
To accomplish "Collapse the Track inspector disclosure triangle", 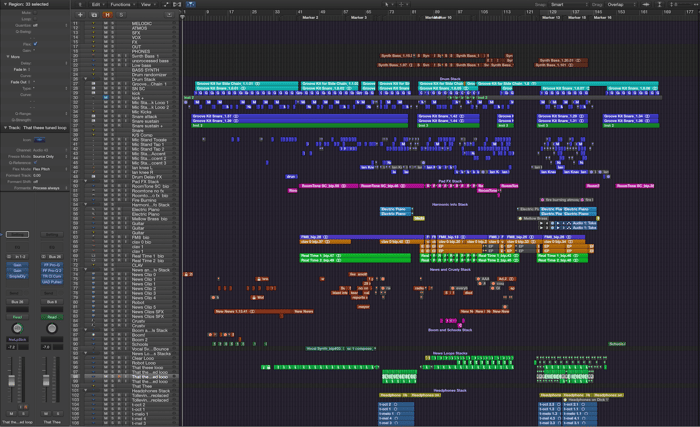I will (5, 127).
